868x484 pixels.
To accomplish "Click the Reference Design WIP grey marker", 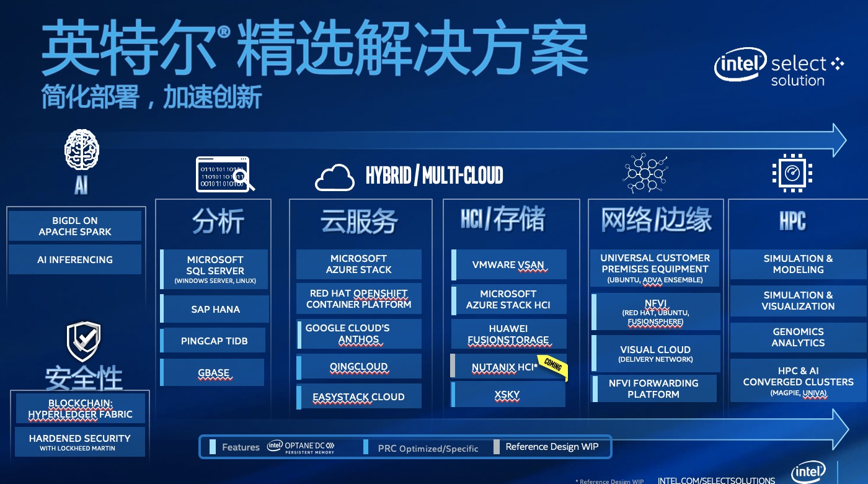I will [497, 447].
